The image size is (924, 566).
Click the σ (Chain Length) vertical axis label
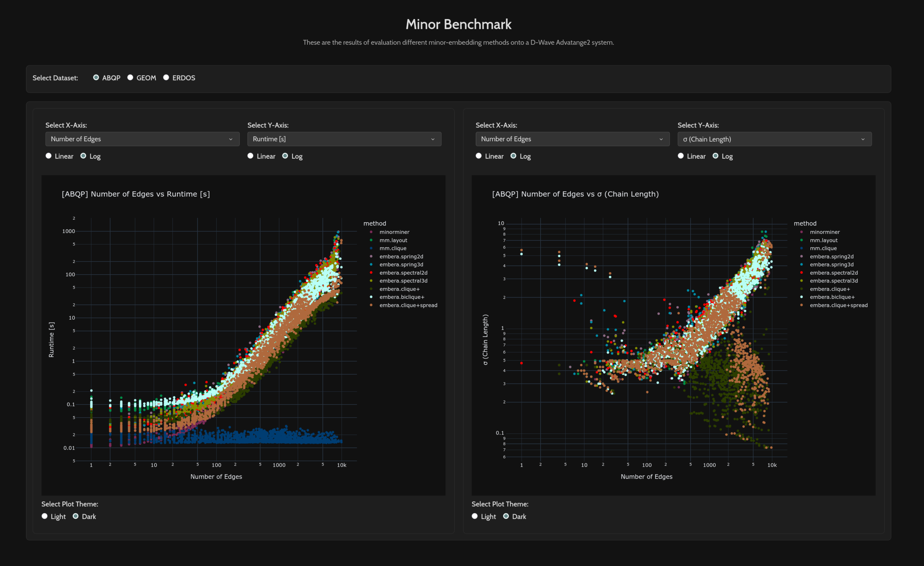pyautogui.click(x=485, y=340)
